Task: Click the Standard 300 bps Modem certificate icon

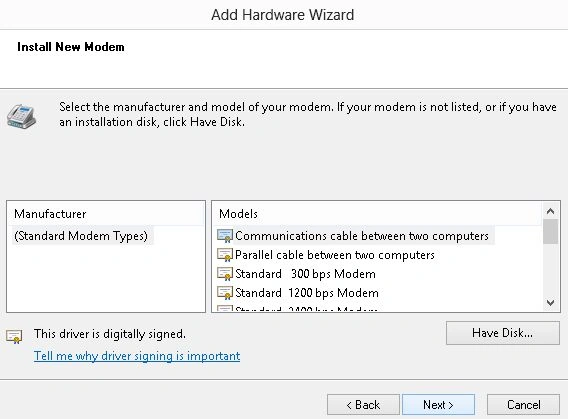Action: [x=225, y=274]
